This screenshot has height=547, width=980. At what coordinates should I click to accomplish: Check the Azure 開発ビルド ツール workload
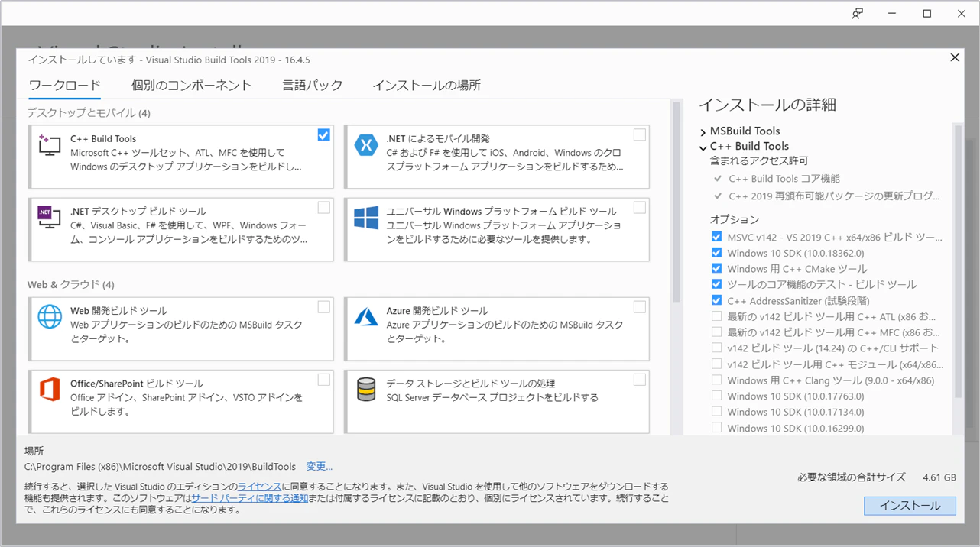(x=640, y=307)
